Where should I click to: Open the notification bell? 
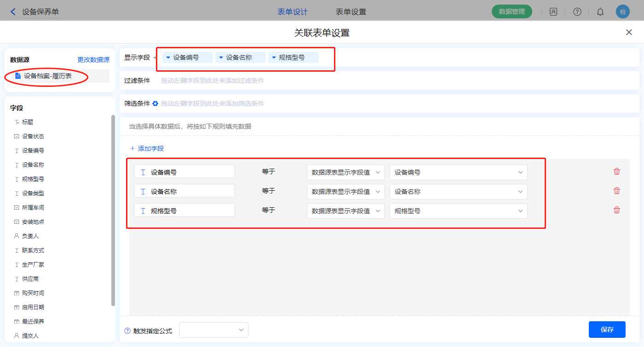click(x=600, y=12)
